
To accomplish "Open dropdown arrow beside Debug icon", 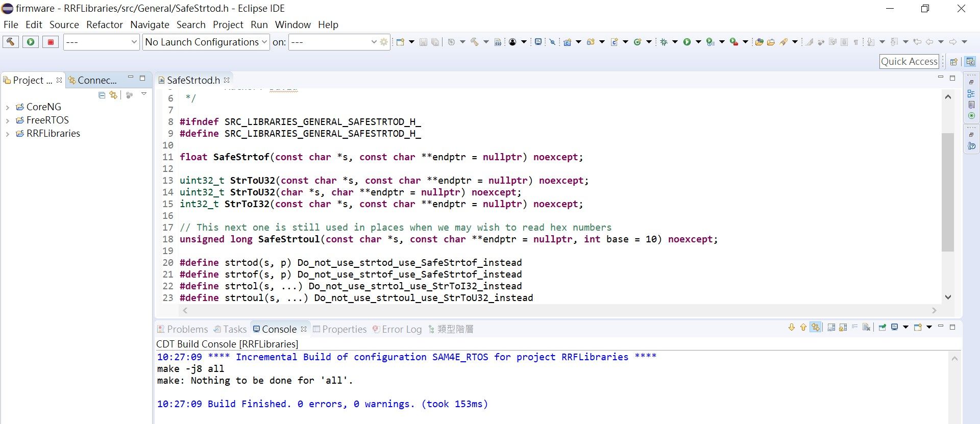I will [675, 42].
